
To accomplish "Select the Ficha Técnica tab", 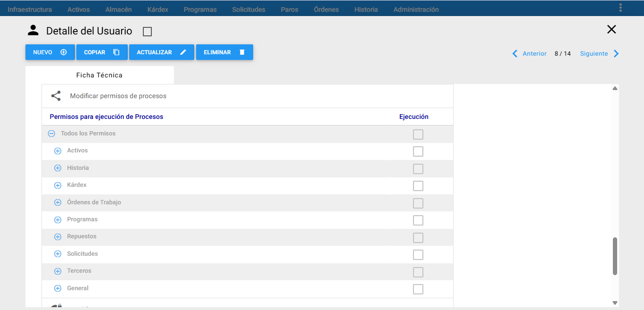I will (99, 75).
